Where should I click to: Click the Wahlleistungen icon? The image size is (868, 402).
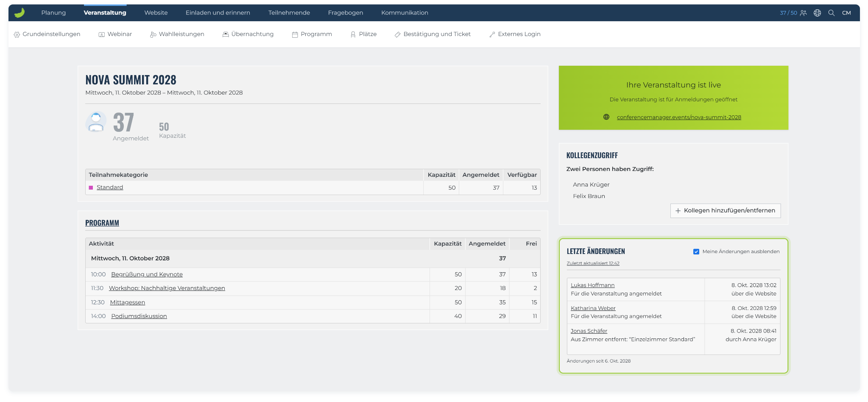coord(153,34)
